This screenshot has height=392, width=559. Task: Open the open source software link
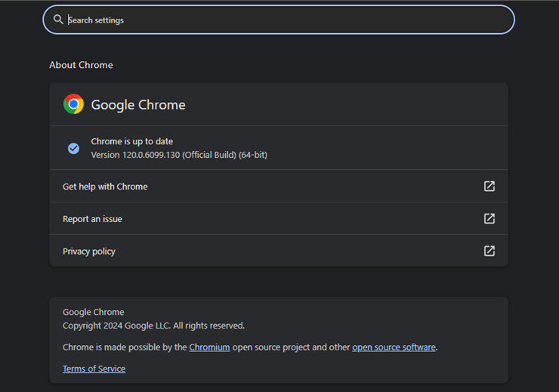394,347
